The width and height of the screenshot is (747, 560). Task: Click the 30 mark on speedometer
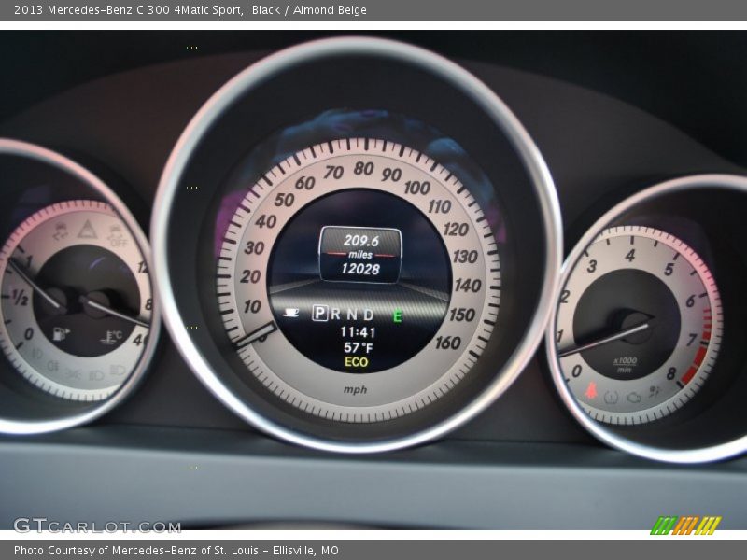click(x=254, y=248)
